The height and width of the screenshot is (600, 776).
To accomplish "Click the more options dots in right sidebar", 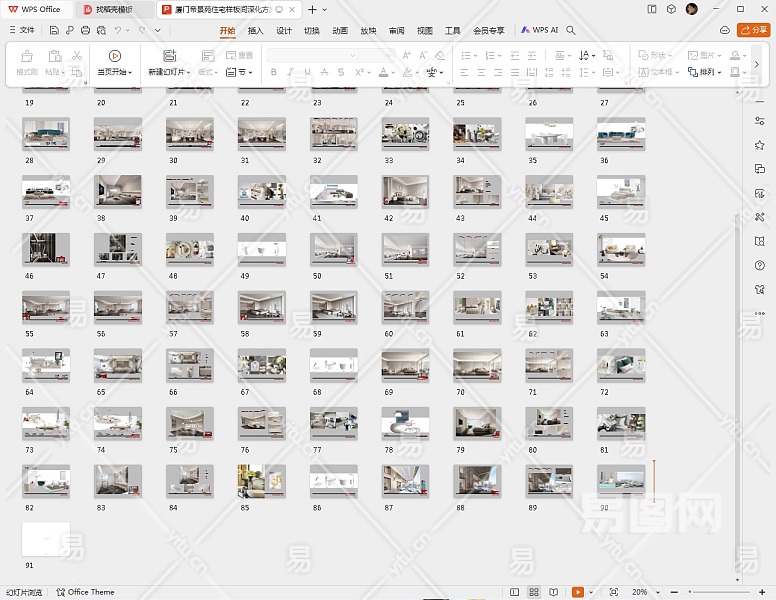I will coord(760,313).
